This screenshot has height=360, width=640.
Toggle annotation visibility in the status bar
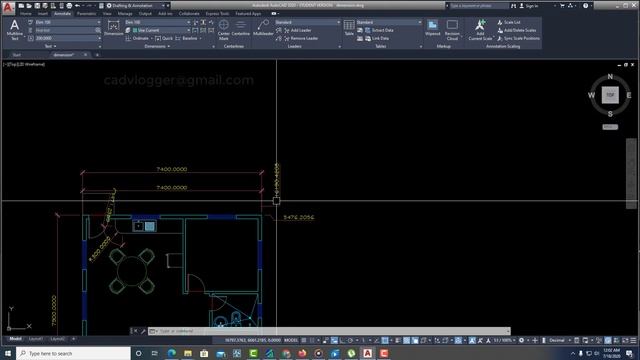tap(472, 340)
